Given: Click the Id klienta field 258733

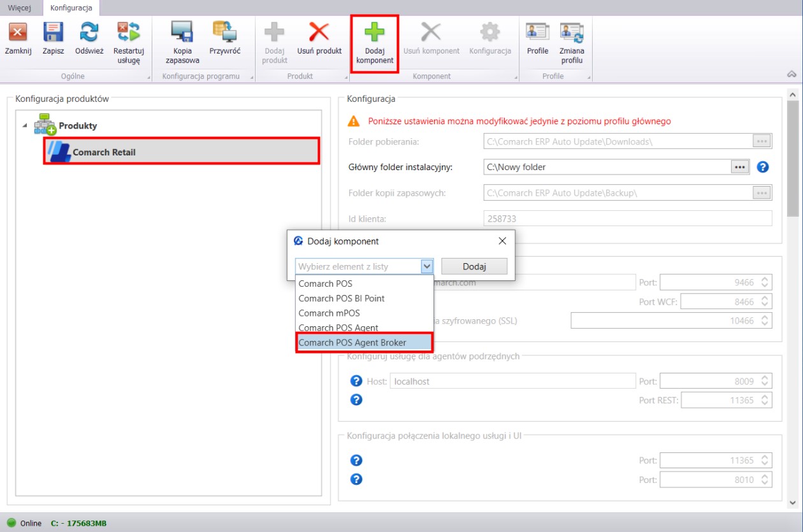Looking at the screenshot, I should [628, 219].
